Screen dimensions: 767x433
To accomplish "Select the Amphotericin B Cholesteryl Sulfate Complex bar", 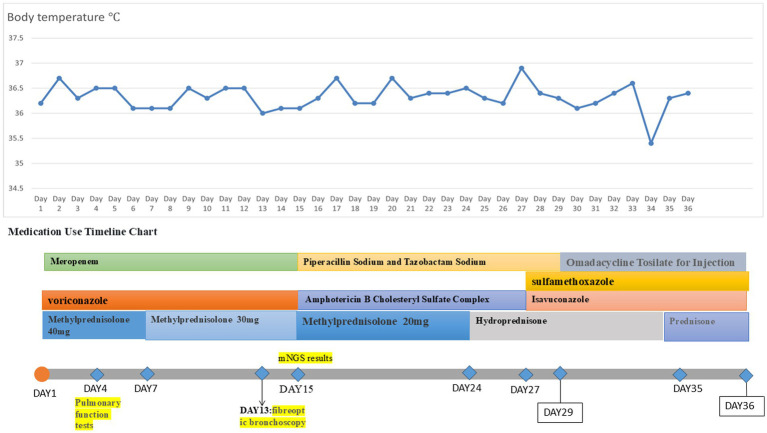I will pos(412,300).
